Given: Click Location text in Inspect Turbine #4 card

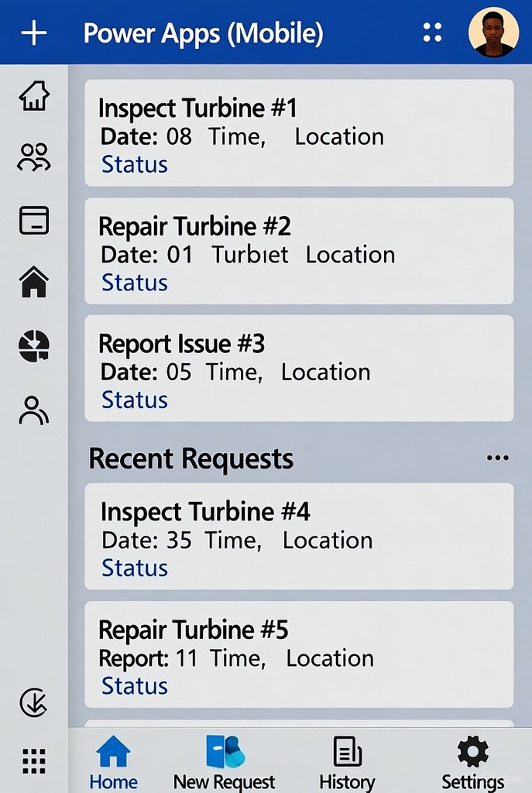Looking at the screenshot, I should point(328,540).
